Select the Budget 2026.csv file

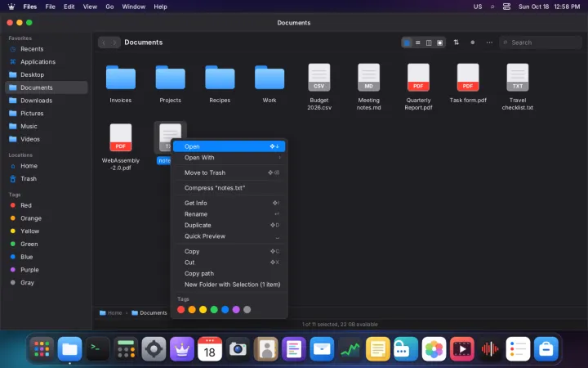(319, 87)
